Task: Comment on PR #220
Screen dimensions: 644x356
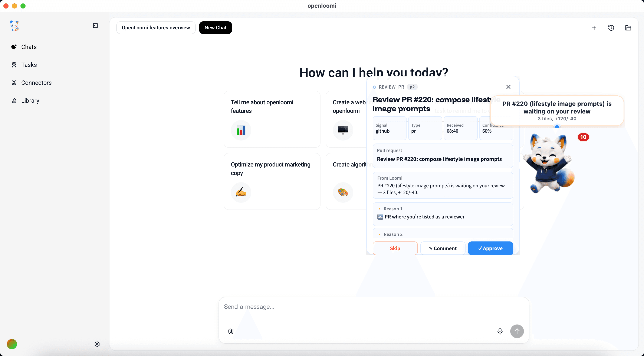Action: 443,248
